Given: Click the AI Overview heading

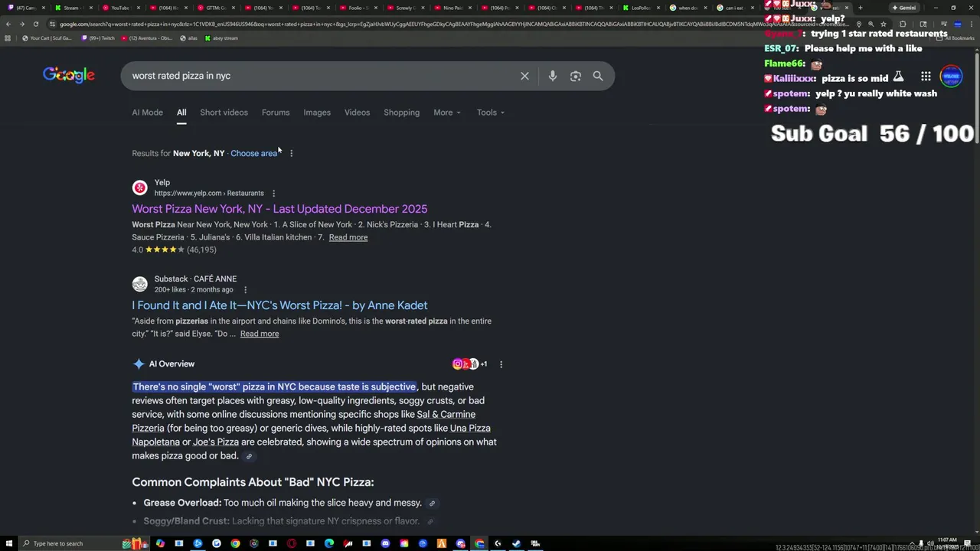Looking at the screenshot, I should tap(171, 364).
